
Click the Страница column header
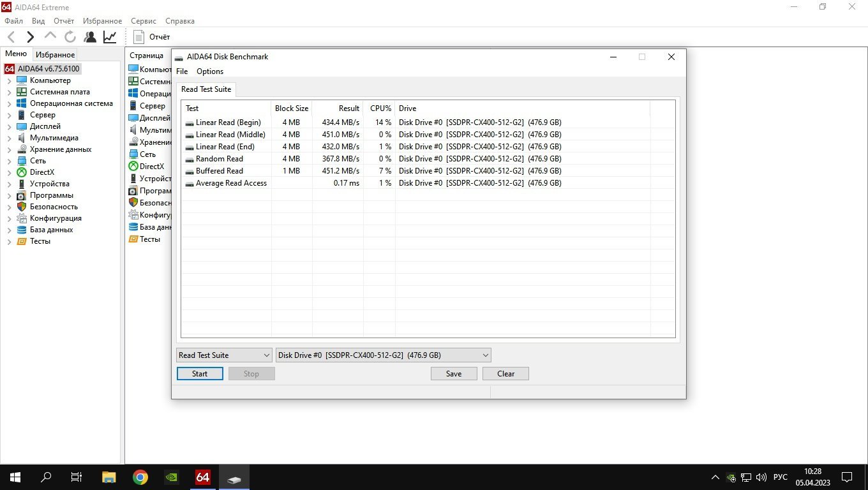click(147, 56)
